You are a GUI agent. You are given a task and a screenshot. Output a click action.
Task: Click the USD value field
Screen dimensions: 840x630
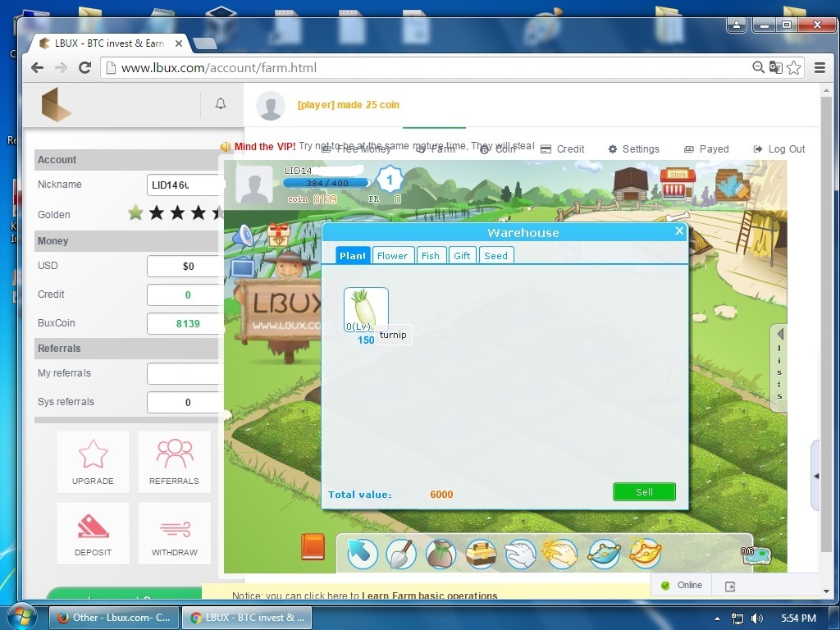click(x=186, y=267)
